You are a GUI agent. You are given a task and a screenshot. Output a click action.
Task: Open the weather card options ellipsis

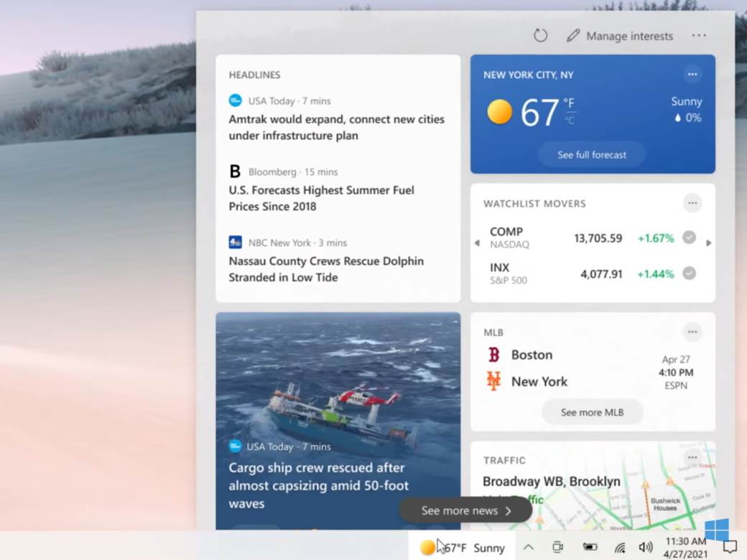point(692,74)
